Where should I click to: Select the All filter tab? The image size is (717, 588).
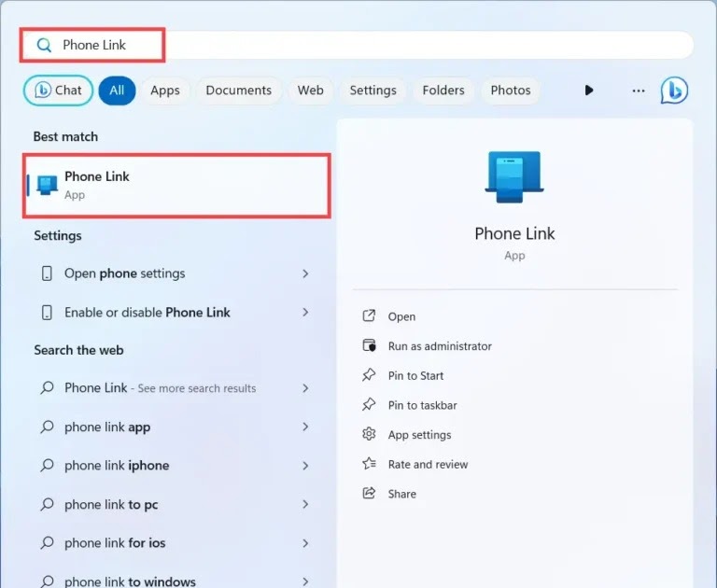117,91
